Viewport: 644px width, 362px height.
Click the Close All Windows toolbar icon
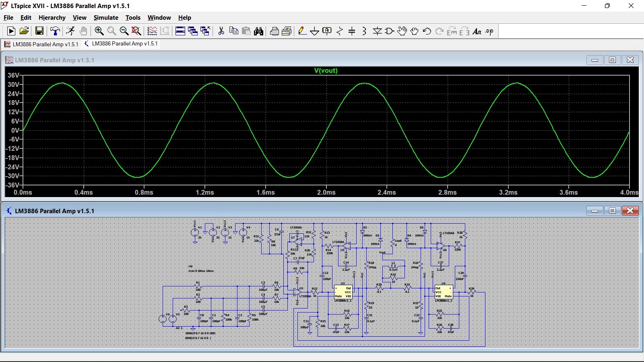[x=205, y=31]
